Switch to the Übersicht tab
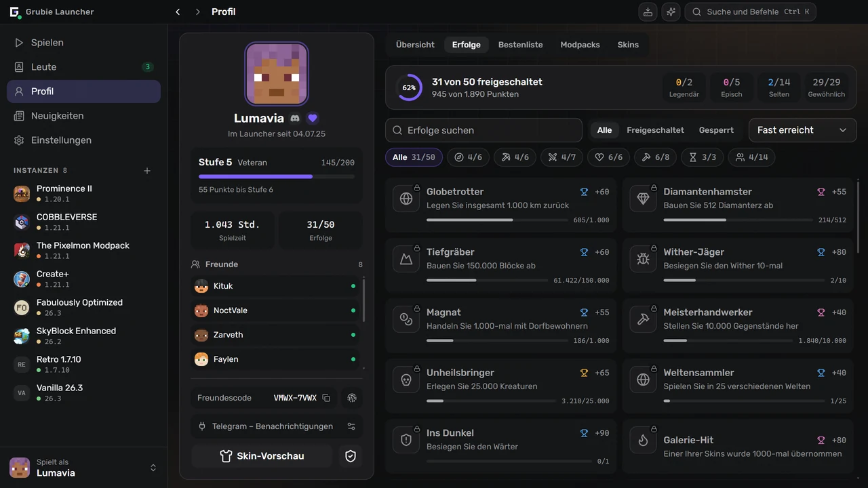Screen dimensions: 868x488 (415, 45)
